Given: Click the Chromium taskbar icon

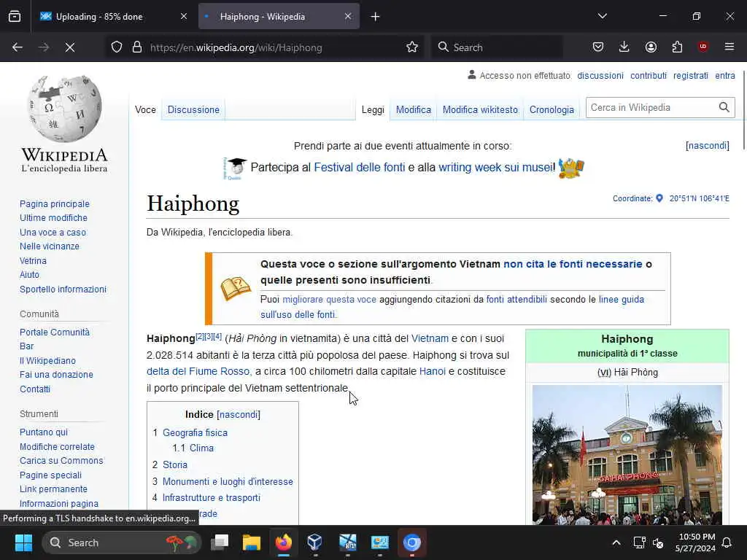Looking at the screenshot, I should tap(412, 542).
